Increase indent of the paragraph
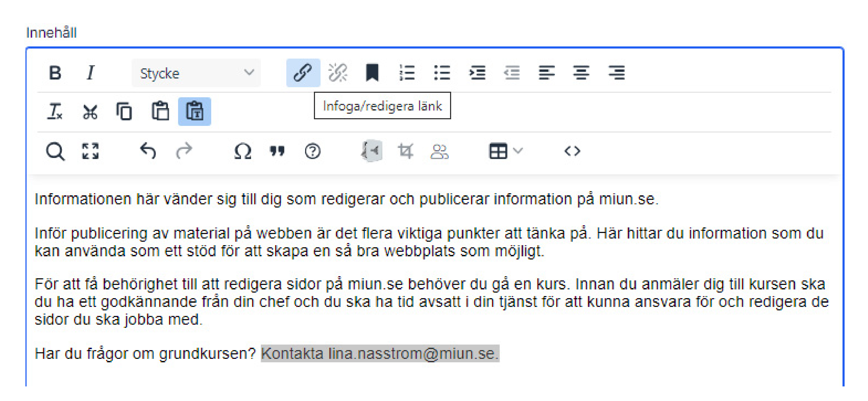The image size is (868, 401). (477, 73)
